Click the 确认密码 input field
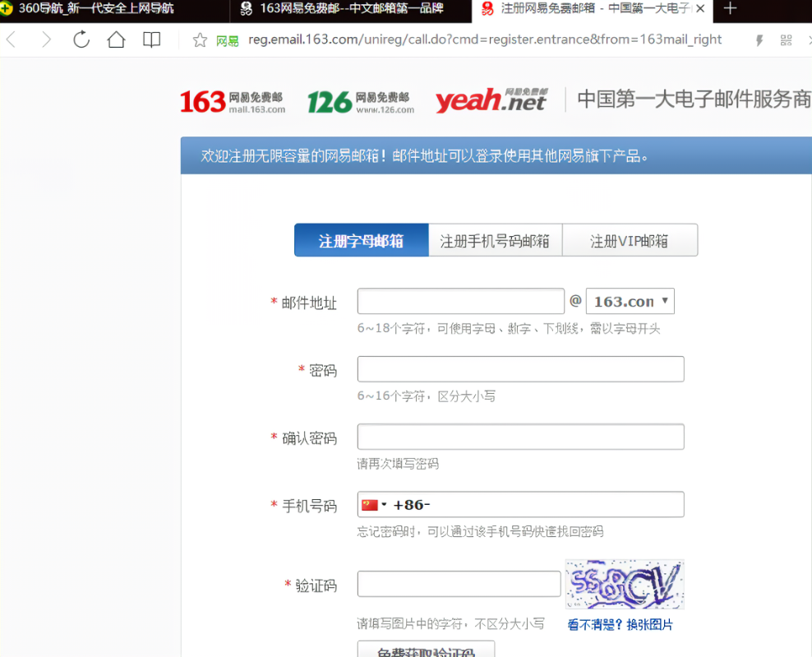The height and width of the screenshot is (657, 812). point(520,437)
